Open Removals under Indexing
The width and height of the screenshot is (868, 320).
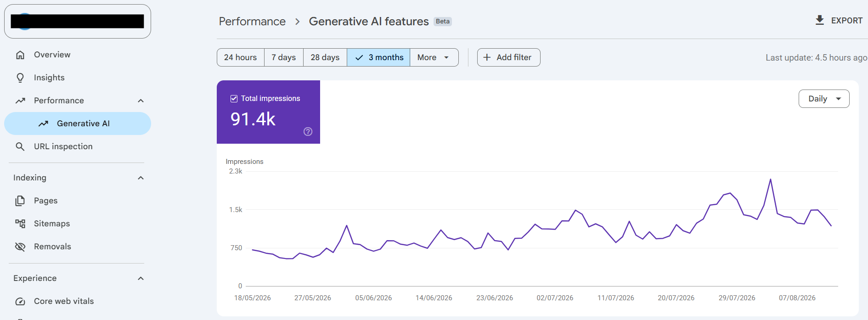(78, 247)
